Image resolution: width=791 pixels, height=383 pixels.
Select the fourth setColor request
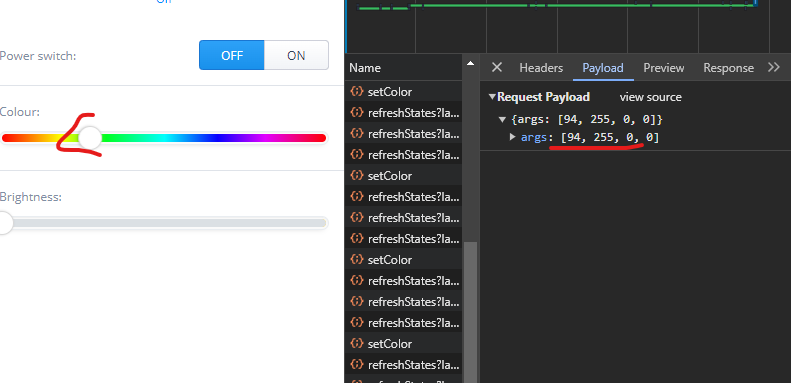(403, 344)
